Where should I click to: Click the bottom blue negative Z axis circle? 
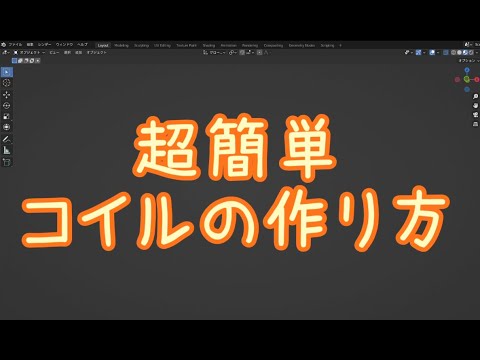tap(467, 89)
